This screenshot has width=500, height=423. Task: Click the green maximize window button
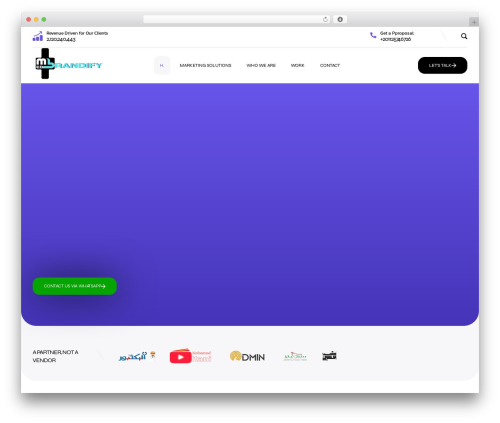(44, 19)
